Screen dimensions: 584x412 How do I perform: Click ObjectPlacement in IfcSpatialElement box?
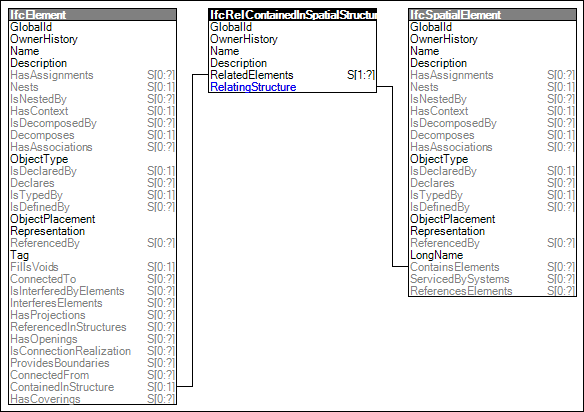pos(492,219)
